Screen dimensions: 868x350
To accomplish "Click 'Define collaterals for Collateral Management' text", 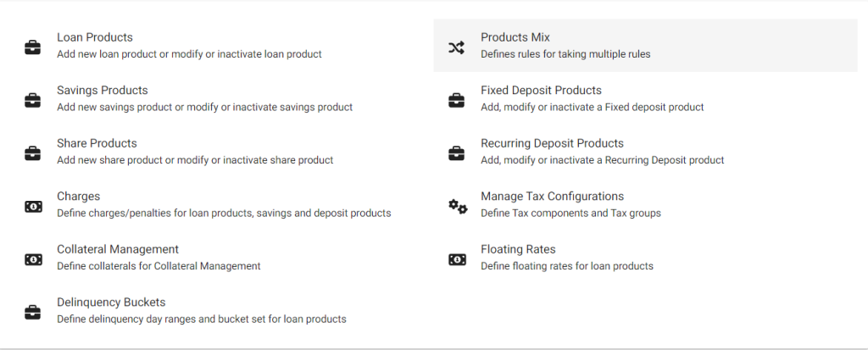I will (159, 266).
